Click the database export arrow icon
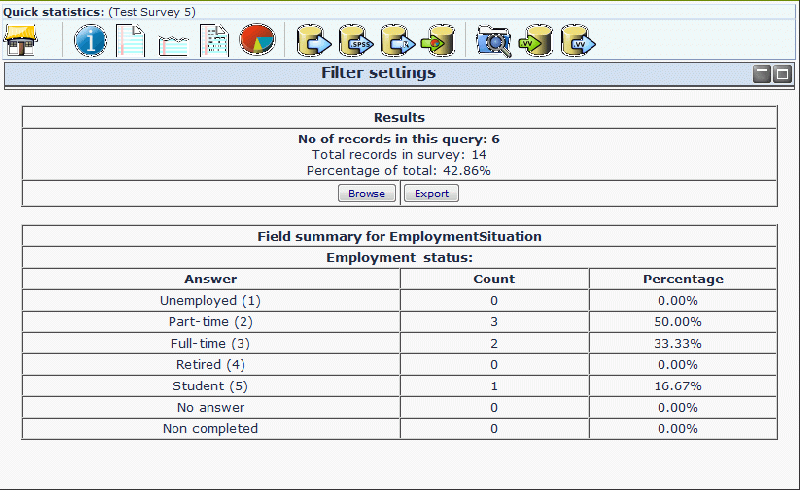This screenshot has height=490, width=800. [x=316, y=41]
